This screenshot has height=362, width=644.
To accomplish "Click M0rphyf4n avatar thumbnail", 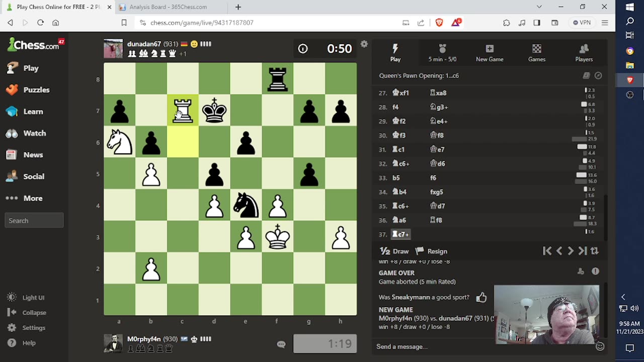I will (x=113, y=344).
